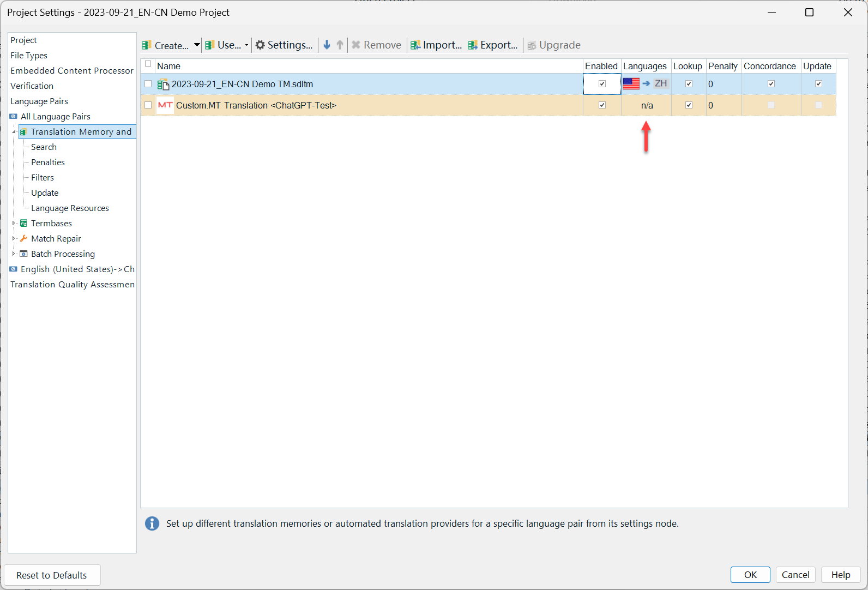Move selected provider up with arrow icon
This screenshot has height=590, width=868.
click(340, 45)
